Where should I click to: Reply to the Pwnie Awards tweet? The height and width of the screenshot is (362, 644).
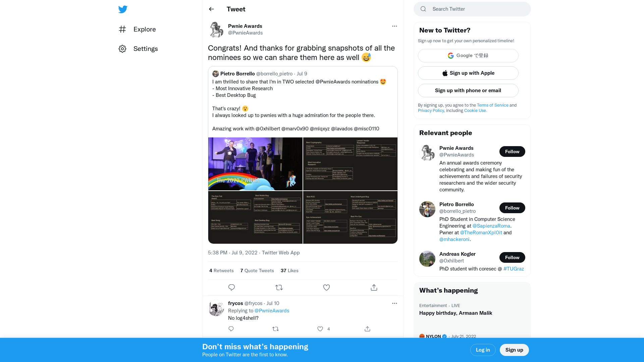pyautogui.click(x=231, y=288)
